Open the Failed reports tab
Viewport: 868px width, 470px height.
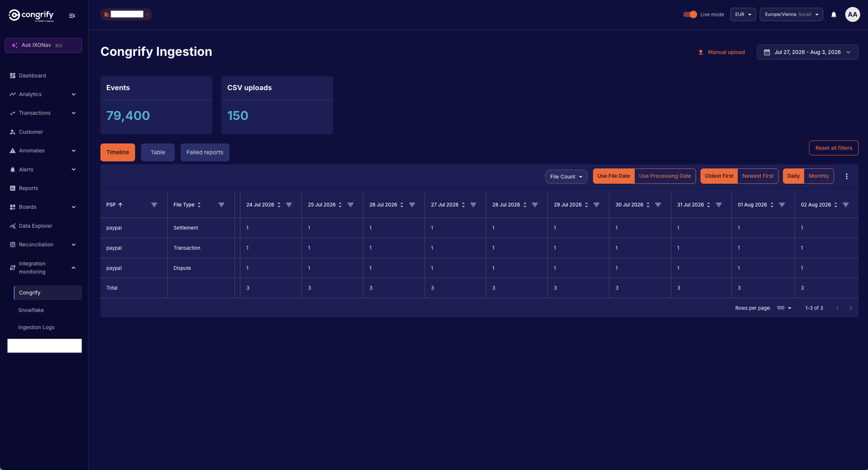click(x=205, y=152)
